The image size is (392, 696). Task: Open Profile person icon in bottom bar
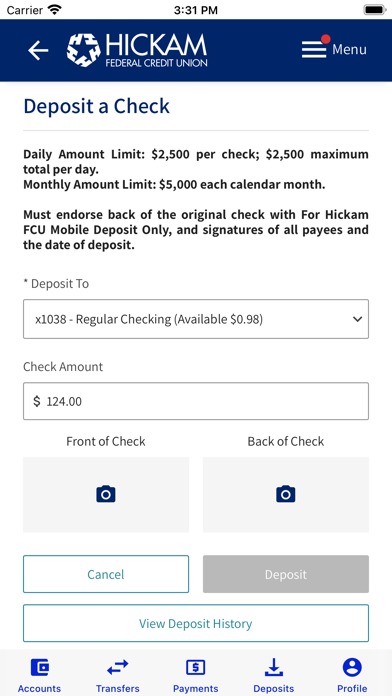[x=352, y=667]
